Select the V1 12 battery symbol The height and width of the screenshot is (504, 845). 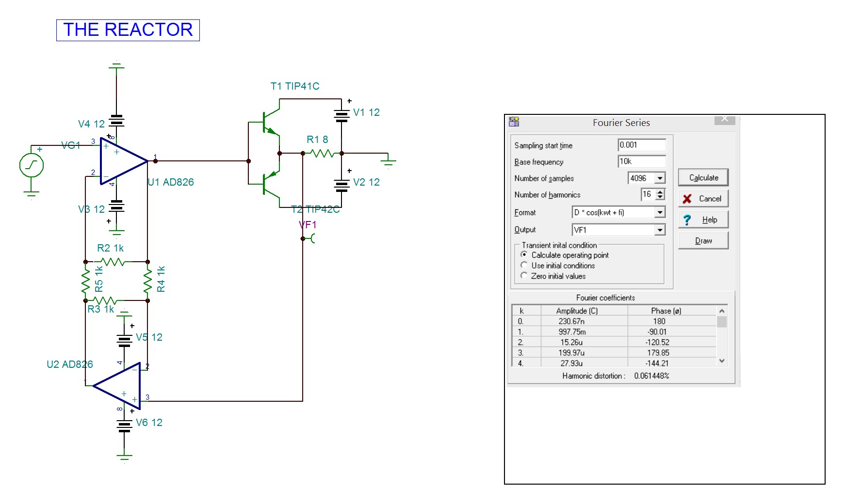(341, 115)
